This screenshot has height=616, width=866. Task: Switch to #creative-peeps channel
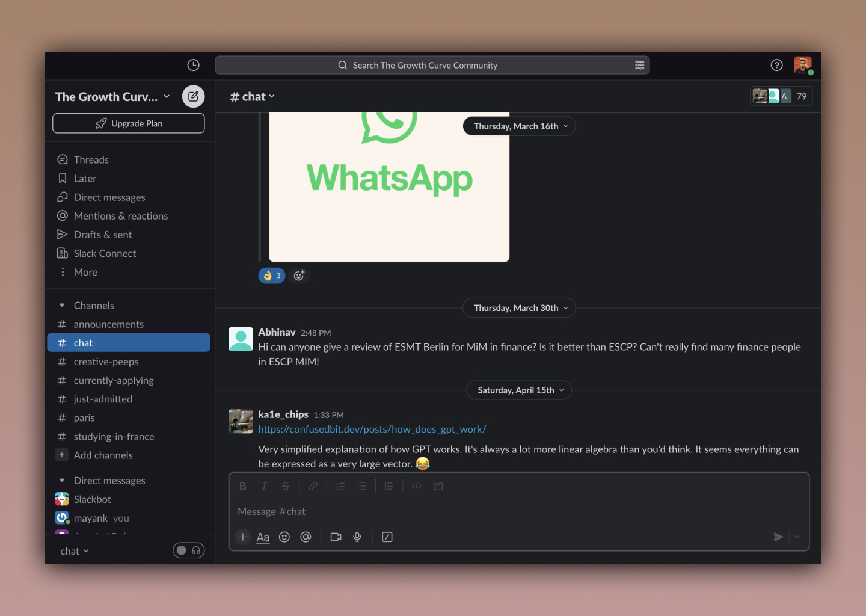[x=129, y=362]
